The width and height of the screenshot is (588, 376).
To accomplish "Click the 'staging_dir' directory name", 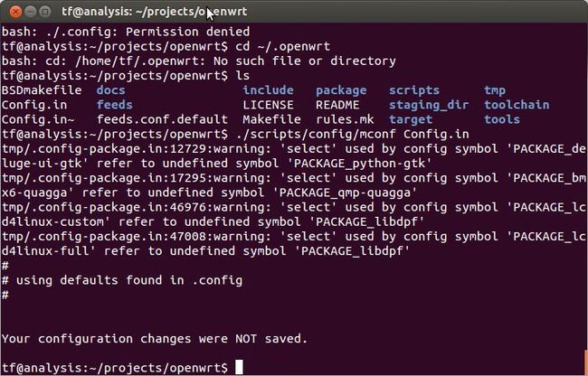I will tap(429, 105).
